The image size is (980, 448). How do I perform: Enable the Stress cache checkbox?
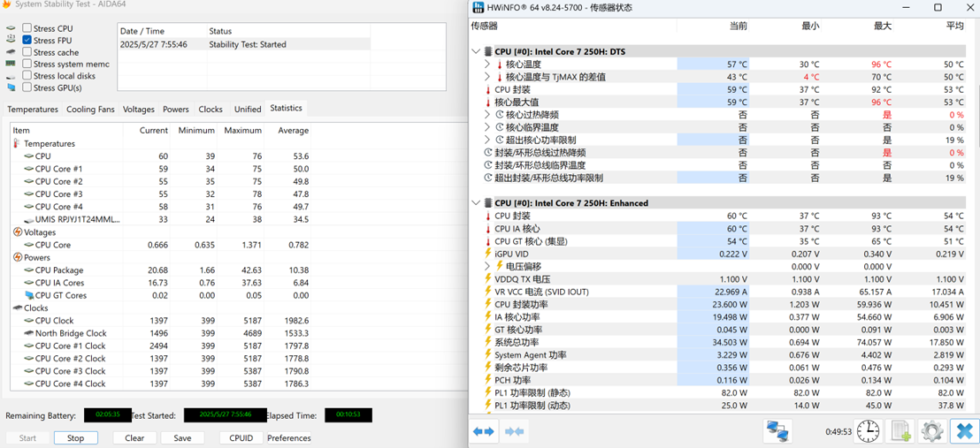(x=27, y=52)
